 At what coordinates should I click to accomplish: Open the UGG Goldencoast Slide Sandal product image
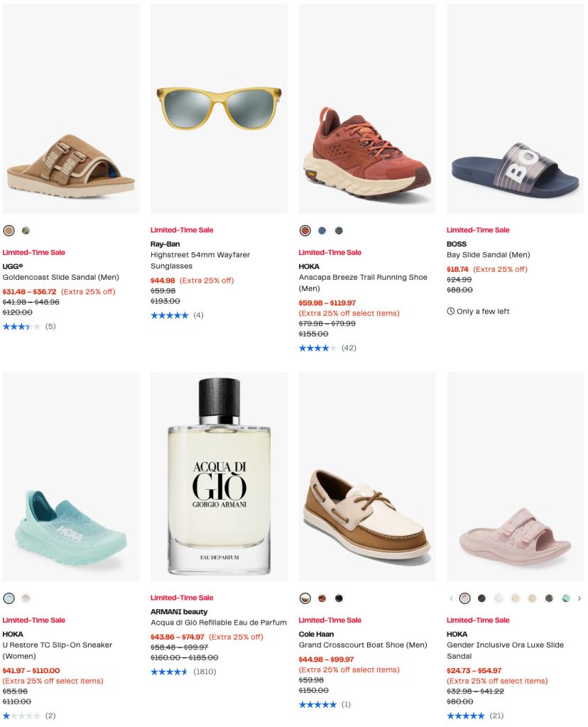click(71, 109)
